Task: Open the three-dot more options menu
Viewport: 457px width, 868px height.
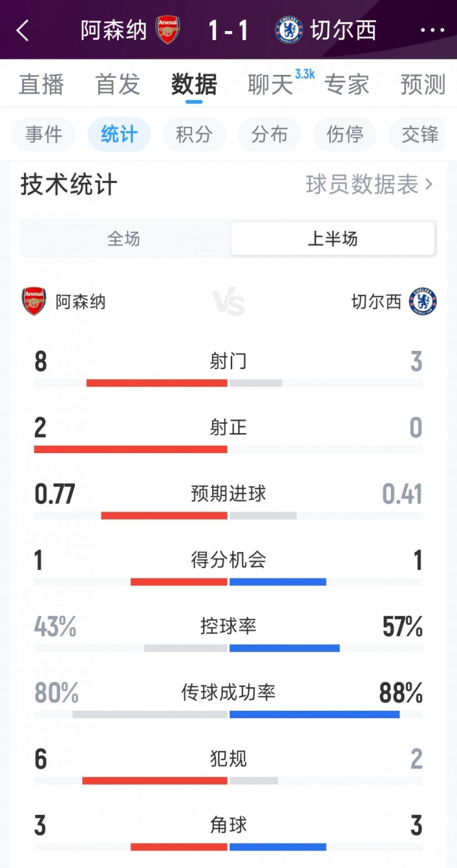Action: (x=433, y=30)
